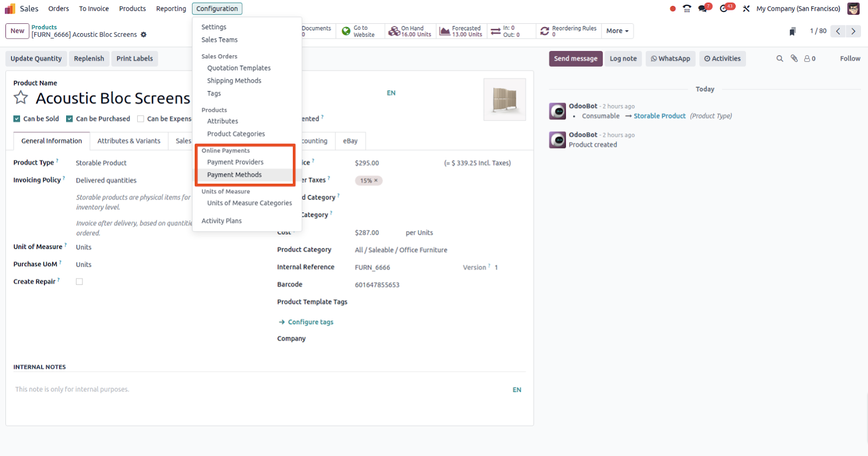Expand the More dropdown button

617,31
